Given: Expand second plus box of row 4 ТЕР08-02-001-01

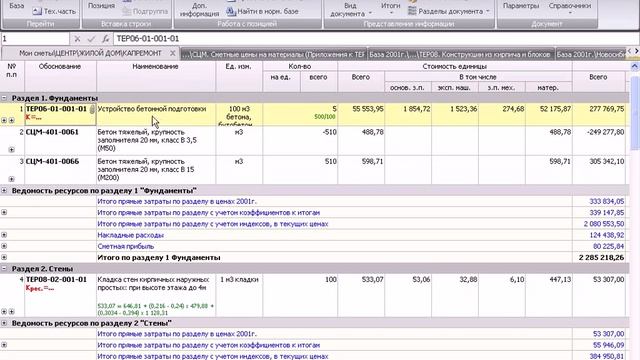Looking at the screenshot, I should [11, 311].
